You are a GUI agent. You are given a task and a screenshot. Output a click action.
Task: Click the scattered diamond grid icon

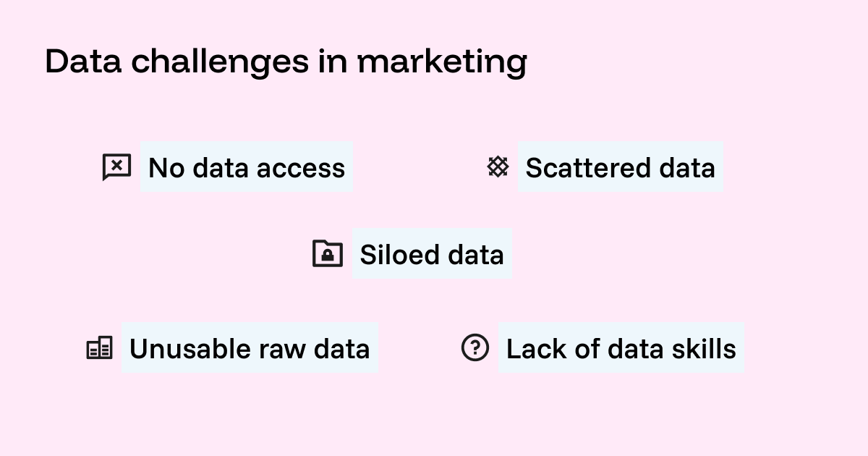[x=498, y=167]
